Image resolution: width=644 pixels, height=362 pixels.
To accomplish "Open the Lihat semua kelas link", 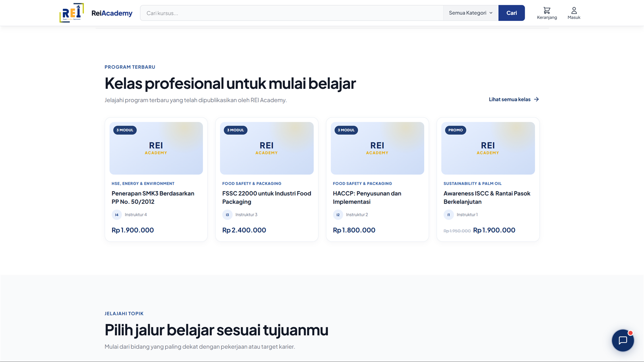I will 514,99.
